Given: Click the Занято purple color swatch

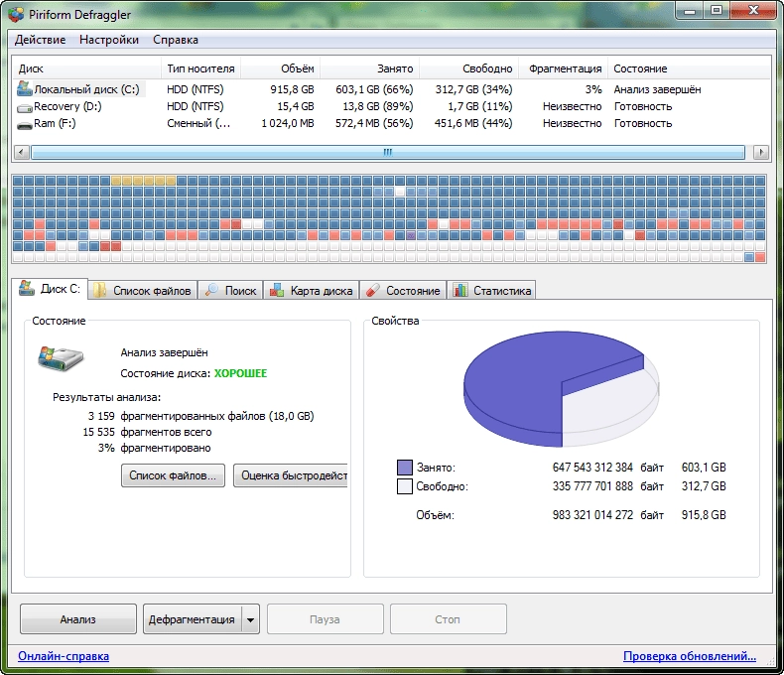Looking at the screenshot, I should [x=405, y=468].
